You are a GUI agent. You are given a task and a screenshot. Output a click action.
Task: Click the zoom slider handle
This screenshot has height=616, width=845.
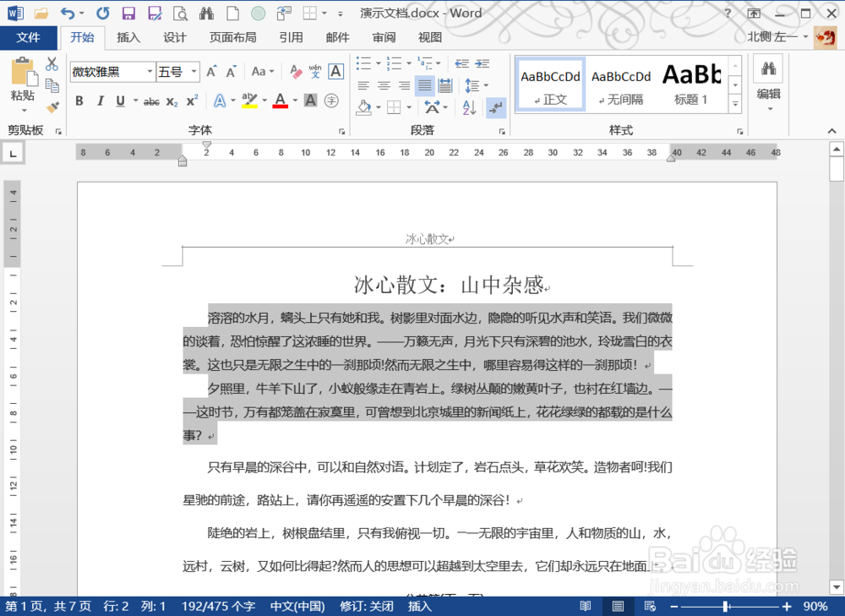pyautogui.click(x=726, y=607)
